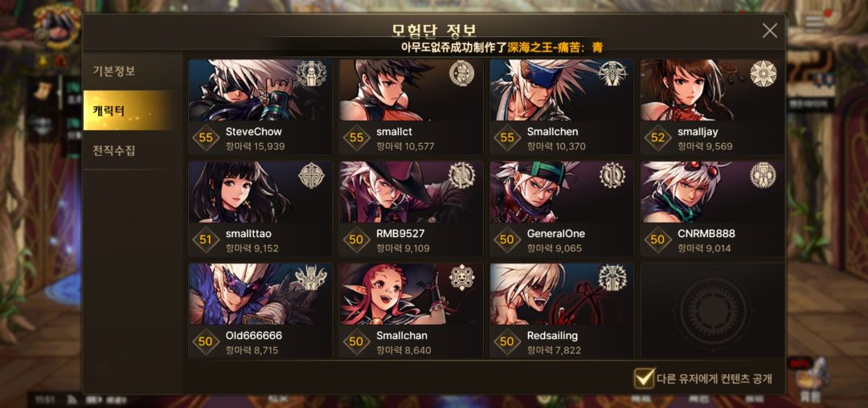Select the Redsailing character portrait
The width and height of the screenshot is (868, 408).
click(x=562, y=294)
